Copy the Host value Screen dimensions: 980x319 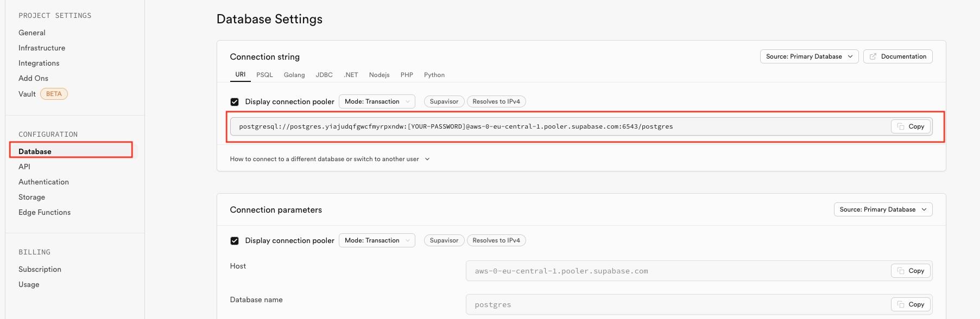point(911,271)
